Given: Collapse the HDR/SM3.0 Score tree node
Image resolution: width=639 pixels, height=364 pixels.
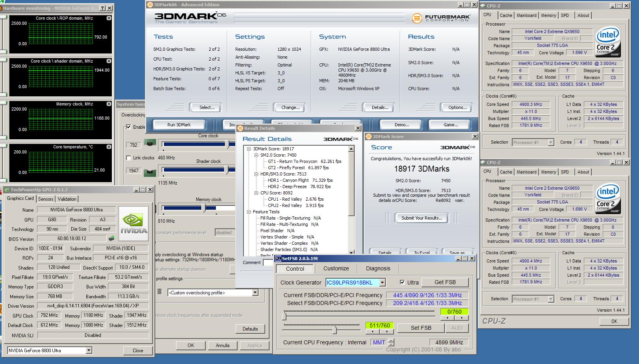Looking at the screenshot, I should click(256, 174).
